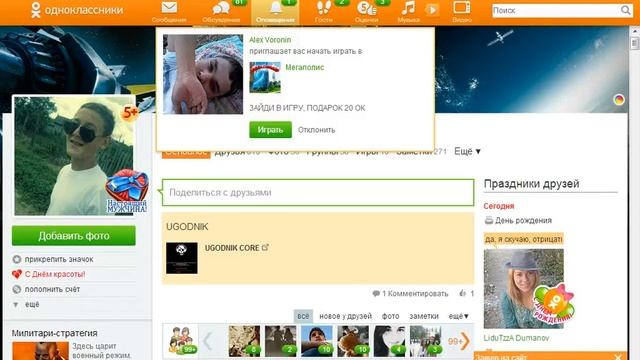Click the Мегаполис game thumbnail
This screenshot has width=640, height=360.
[x=265, y=78]
